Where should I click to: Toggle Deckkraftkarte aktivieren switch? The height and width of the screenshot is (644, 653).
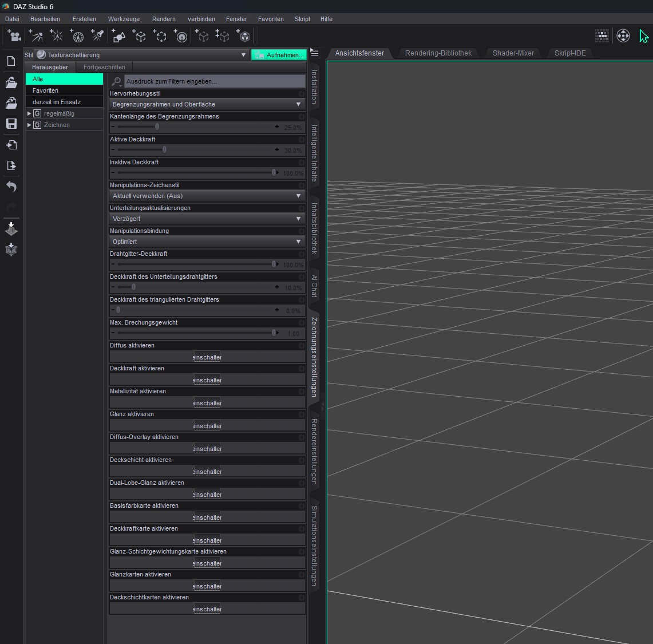(x=207, y=540)
